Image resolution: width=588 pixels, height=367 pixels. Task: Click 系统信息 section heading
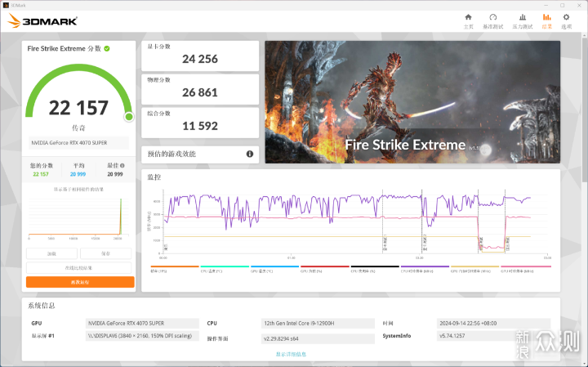[x=42, y=306]
